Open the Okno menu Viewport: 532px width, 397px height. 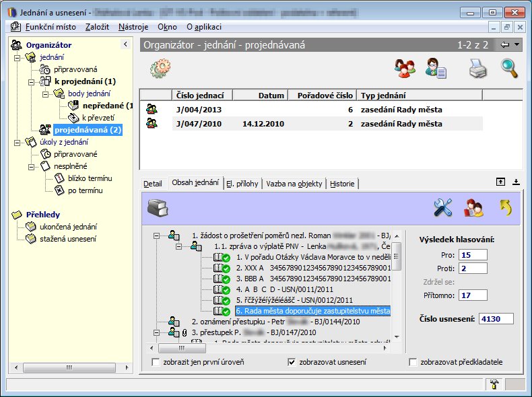coord(167,27)
